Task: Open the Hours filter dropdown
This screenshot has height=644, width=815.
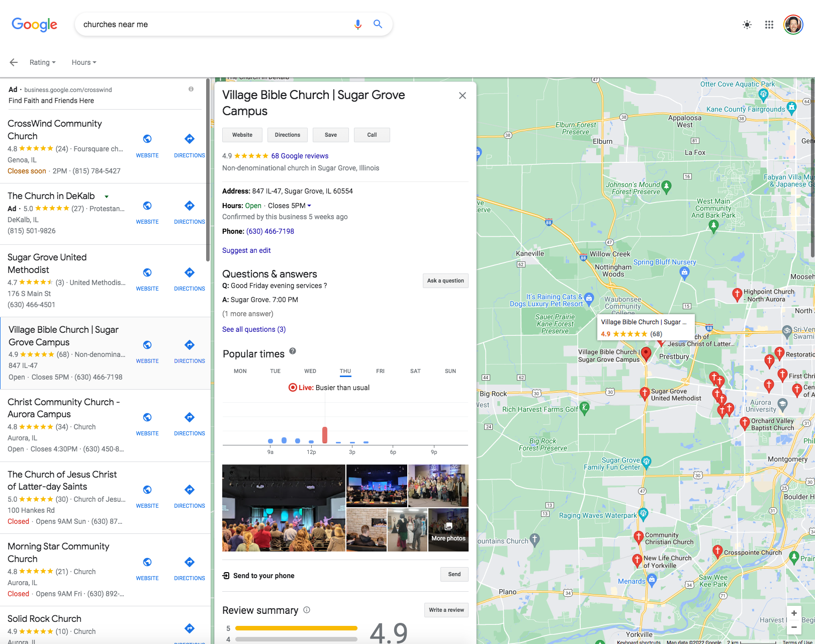Action: (x=84, y=62)
